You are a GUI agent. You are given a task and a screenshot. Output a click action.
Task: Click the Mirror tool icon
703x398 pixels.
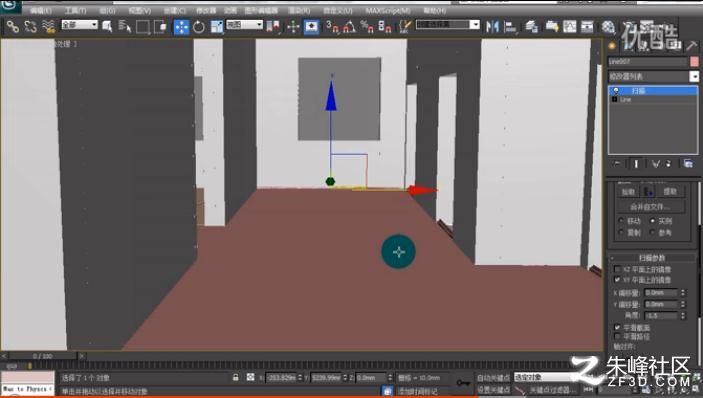pos(492,26)
